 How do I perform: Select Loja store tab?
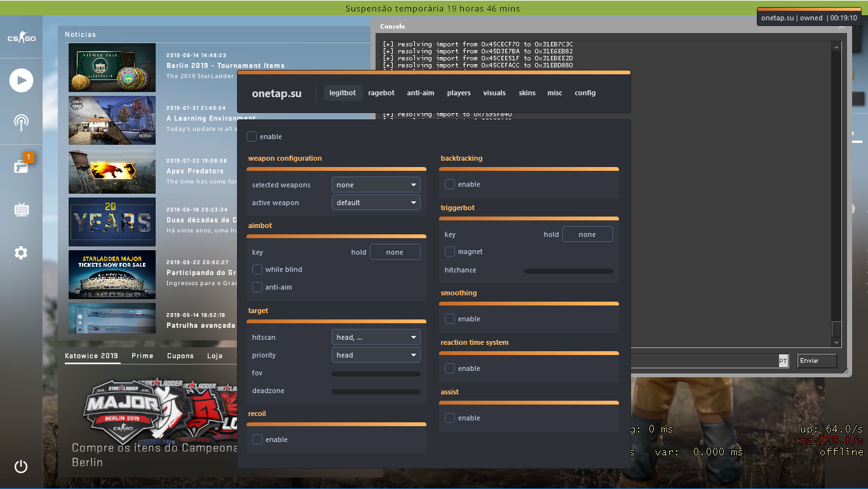point(215,356)
